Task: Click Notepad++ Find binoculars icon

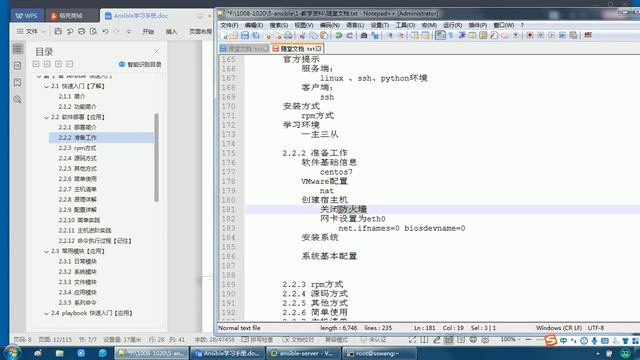Action: click(364, 36)
